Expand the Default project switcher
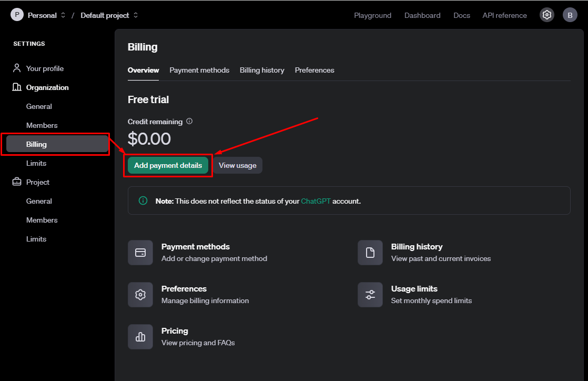The width and height of the screenshot is (588, 381). [136, 15]
